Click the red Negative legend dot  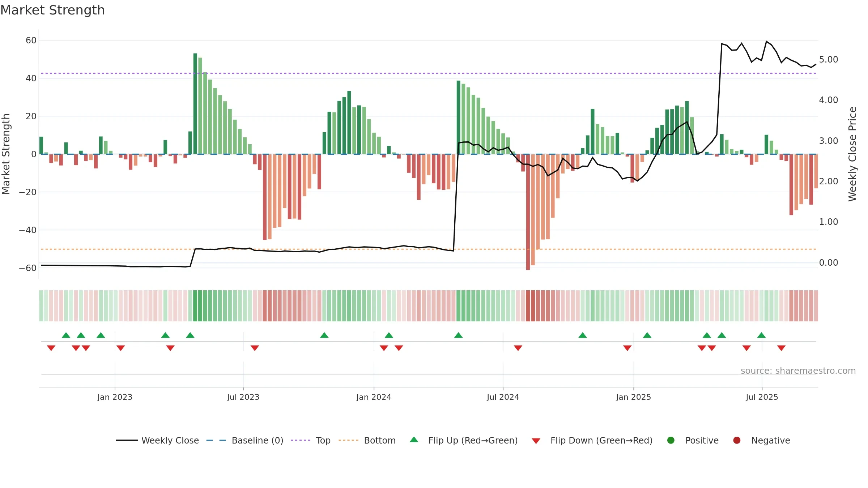737,440
